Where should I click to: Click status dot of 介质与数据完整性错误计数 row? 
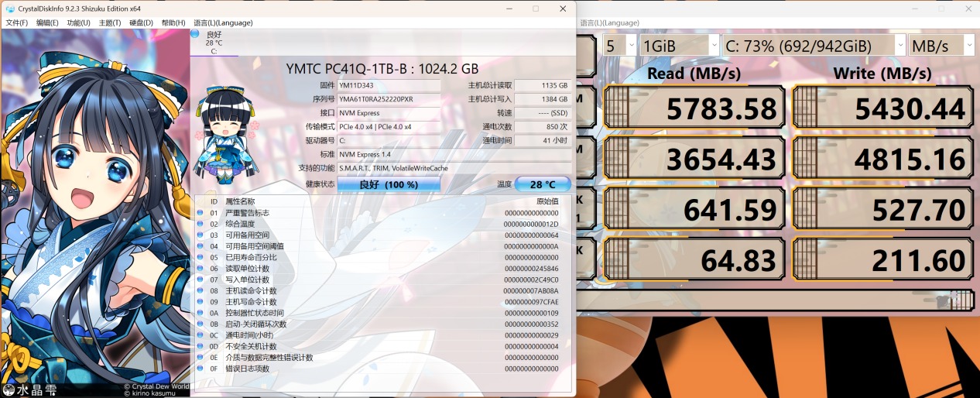tap(200, 358)
